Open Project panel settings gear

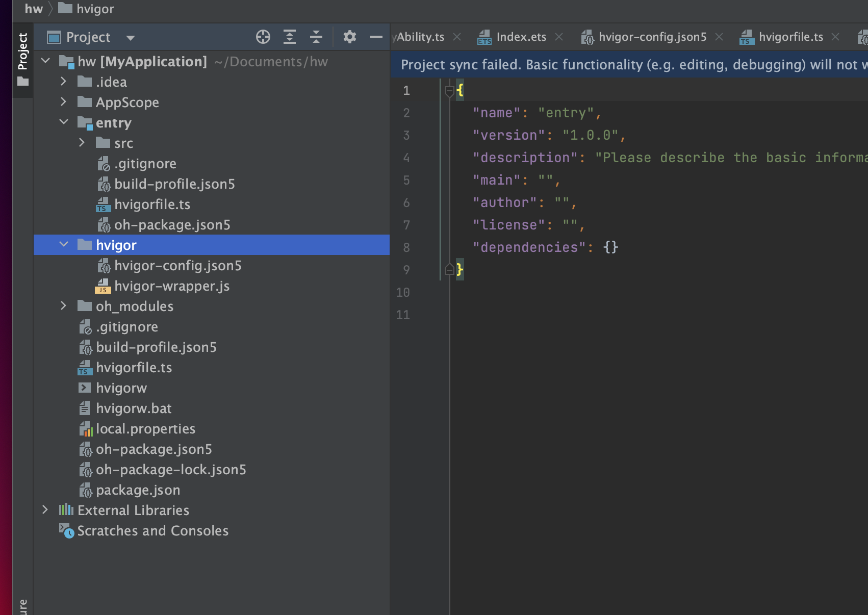tap(350, 37)
